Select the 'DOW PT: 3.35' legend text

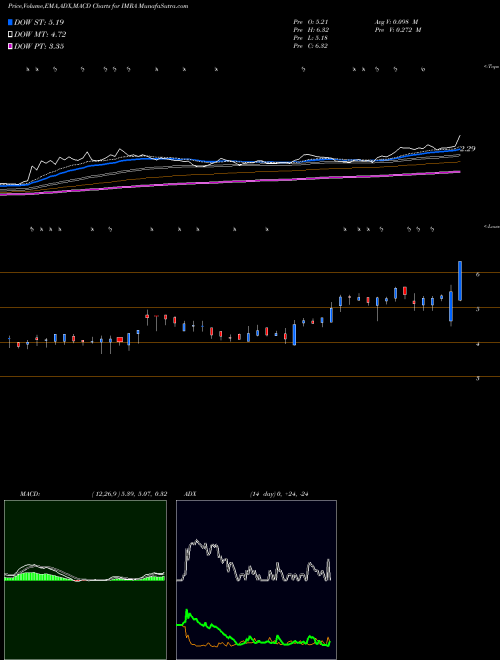click(x=39, y=47)
